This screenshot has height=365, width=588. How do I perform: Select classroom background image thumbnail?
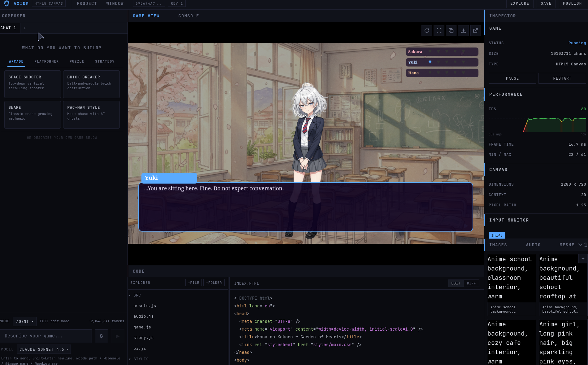(511, 285)
